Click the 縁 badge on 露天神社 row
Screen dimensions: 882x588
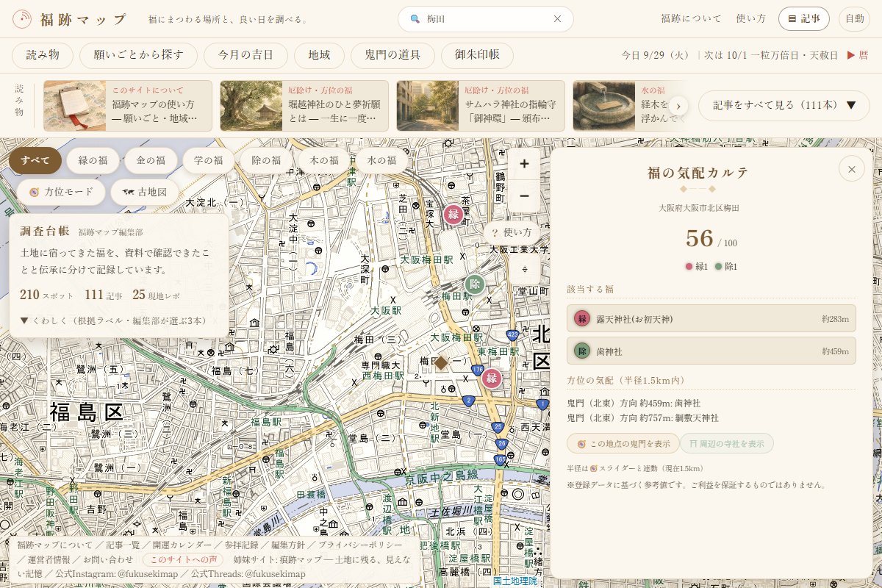click(x=582, y=319)
